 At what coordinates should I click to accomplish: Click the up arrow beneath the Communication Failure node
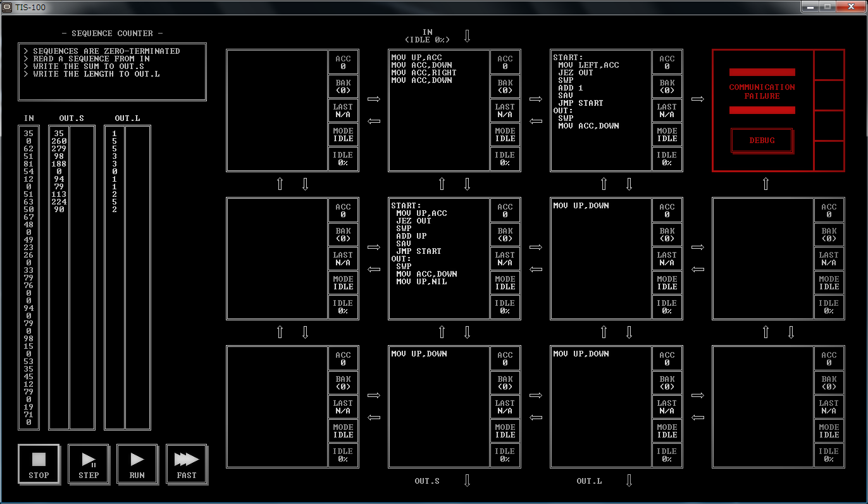(x=766, y=184)
